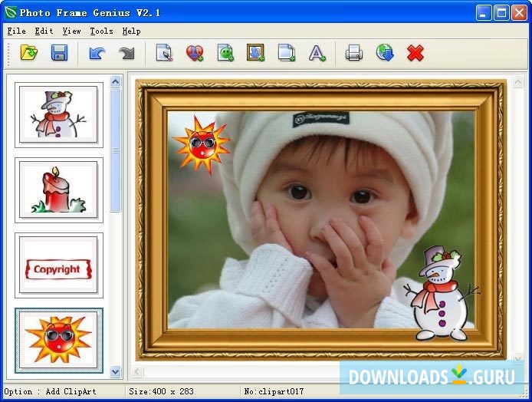
Task: Open the File menu
Action: click(17, 31)
